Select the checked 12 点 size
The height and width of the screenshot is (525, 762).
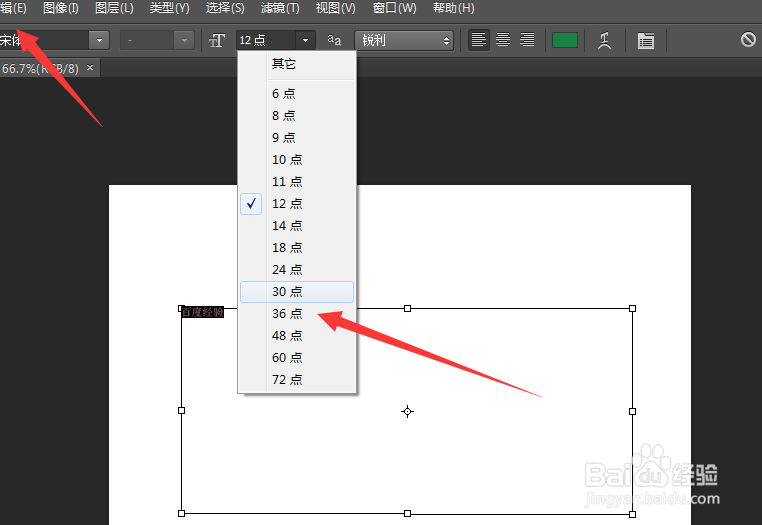point(297,204)
